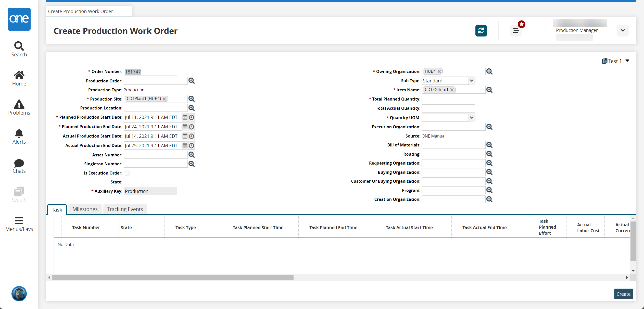Open the Search sidebar icon
This screenshot has width=644, height=309.
pyautogui.click(x=19, y=49)
